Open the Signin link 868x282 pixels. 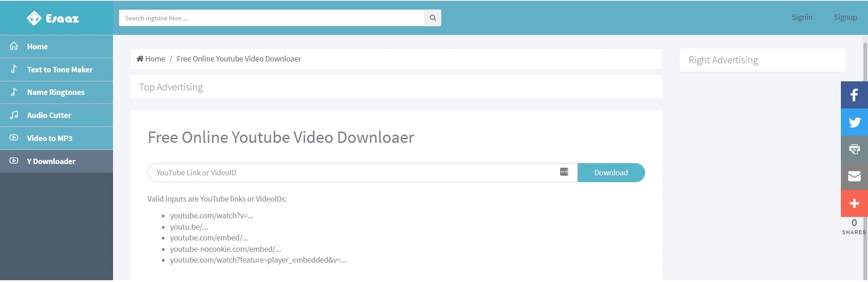coord(802,17)
